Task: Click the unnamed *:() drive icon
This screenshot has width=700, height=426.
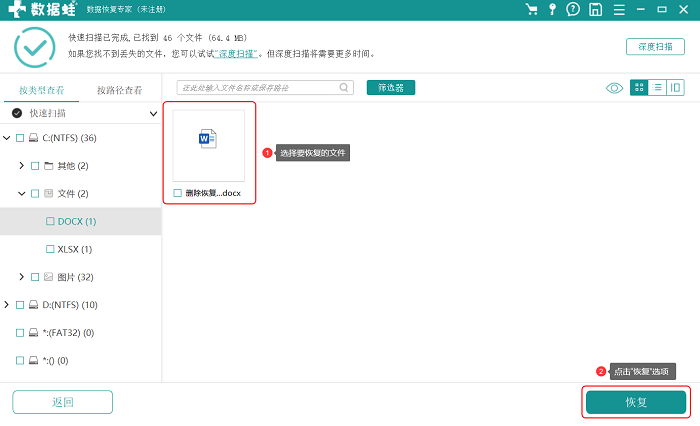Action: click(x=33, y=360)
